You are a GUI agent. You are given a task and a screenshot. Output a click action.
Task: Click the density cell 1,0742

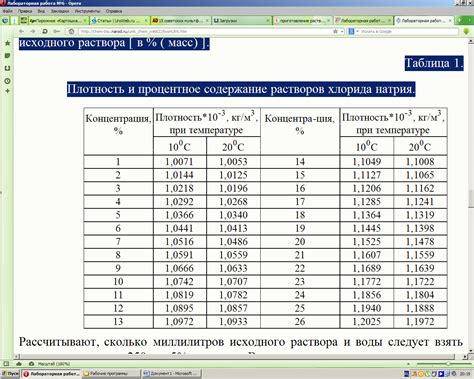point(179,282)
